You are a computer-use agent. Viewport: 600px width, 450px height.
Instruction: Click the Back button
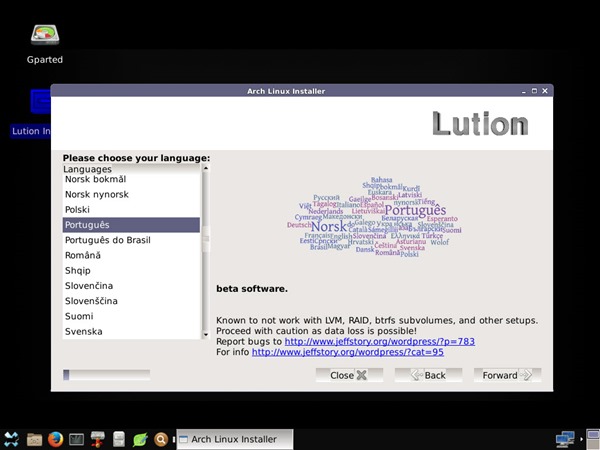[429, 375]
